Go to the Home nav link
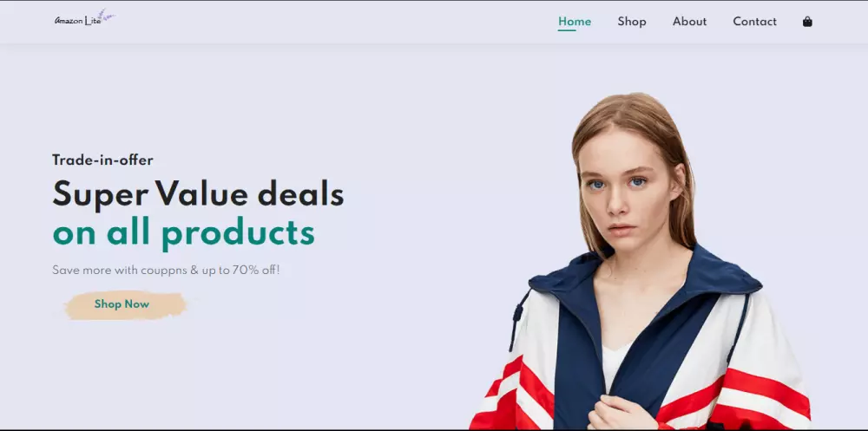Screen dimensions: 868x431 click(574, 22)
